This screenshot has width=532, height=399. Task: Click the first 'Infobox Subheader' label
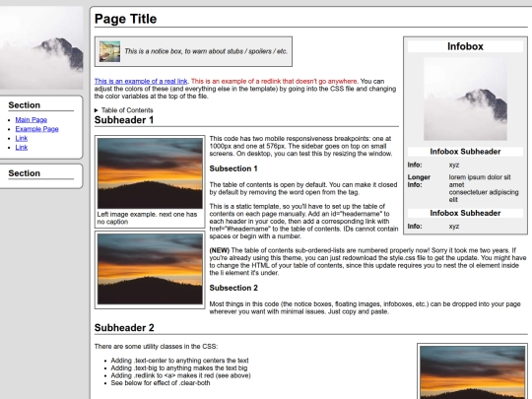pos(465,152)
